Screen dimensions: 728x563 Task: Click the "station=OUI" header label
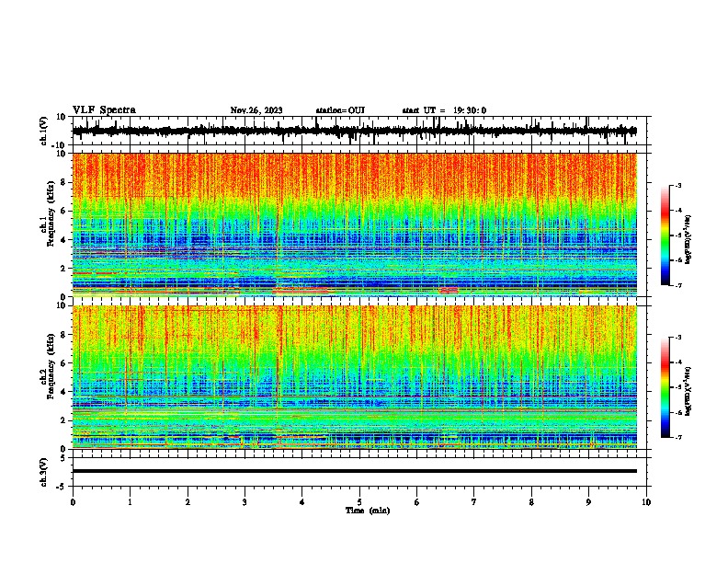[x=340, y=110]
